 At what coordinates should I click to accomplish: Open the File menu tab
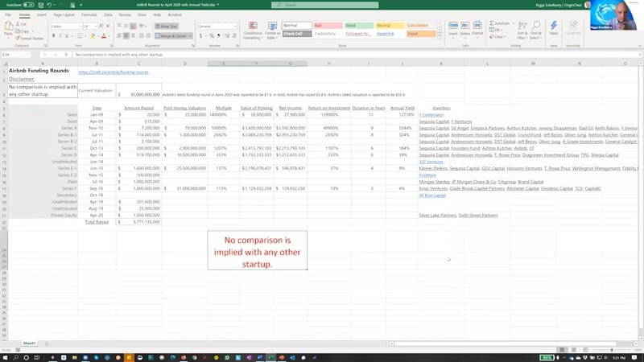(x=8, y=14)
